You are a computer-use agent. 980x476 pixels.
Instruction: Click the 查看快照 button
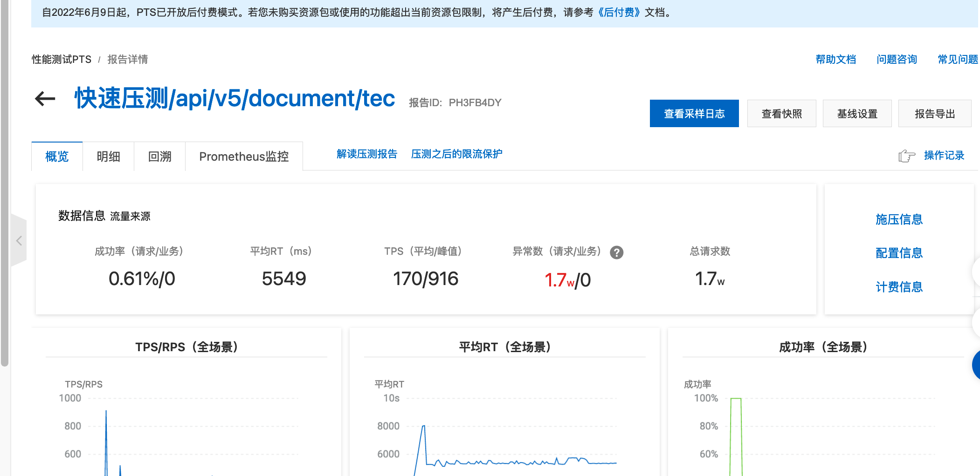(x=782, y=114)
